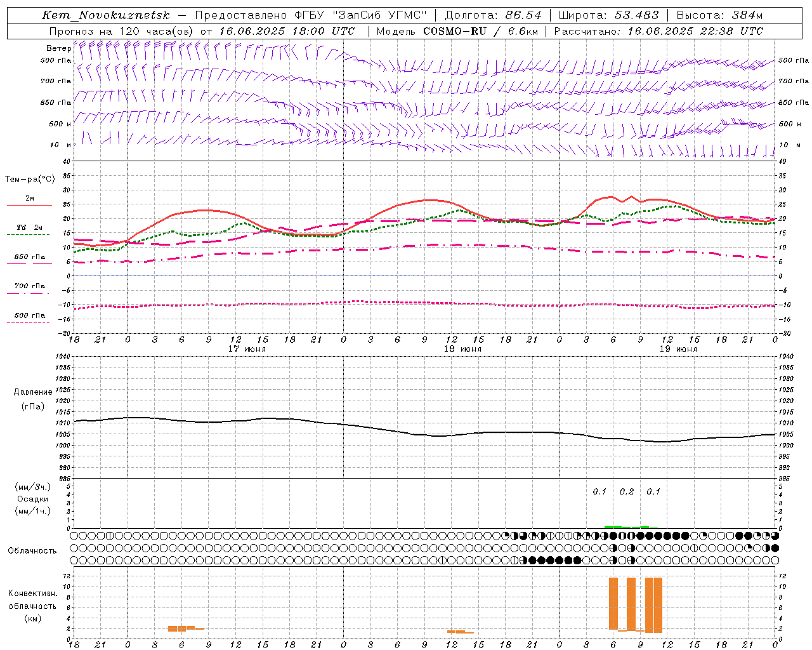The width and height of the screenshot is (812, 650).
Task: Click the (мм/3ч.) unit label
Action: 33,487
